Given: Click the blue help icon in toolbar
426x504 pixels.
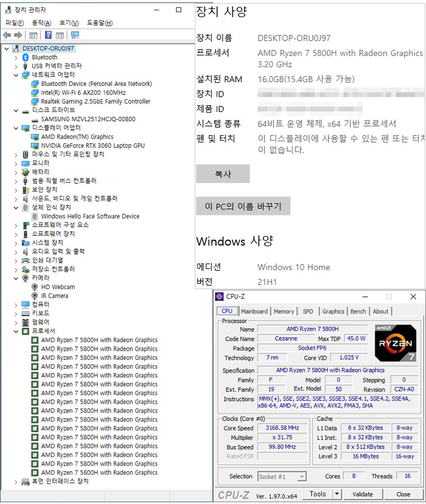Looking at the screenshot, I should (x=48, y=35).
